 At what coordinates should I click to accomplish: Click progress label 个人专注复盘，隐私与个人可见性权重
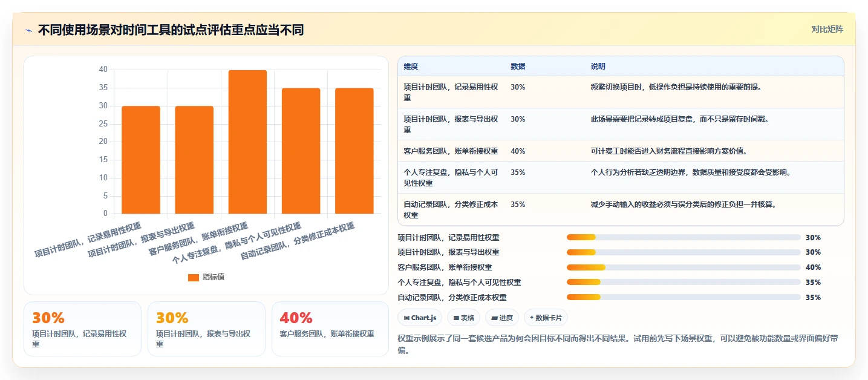pos(459,282)
